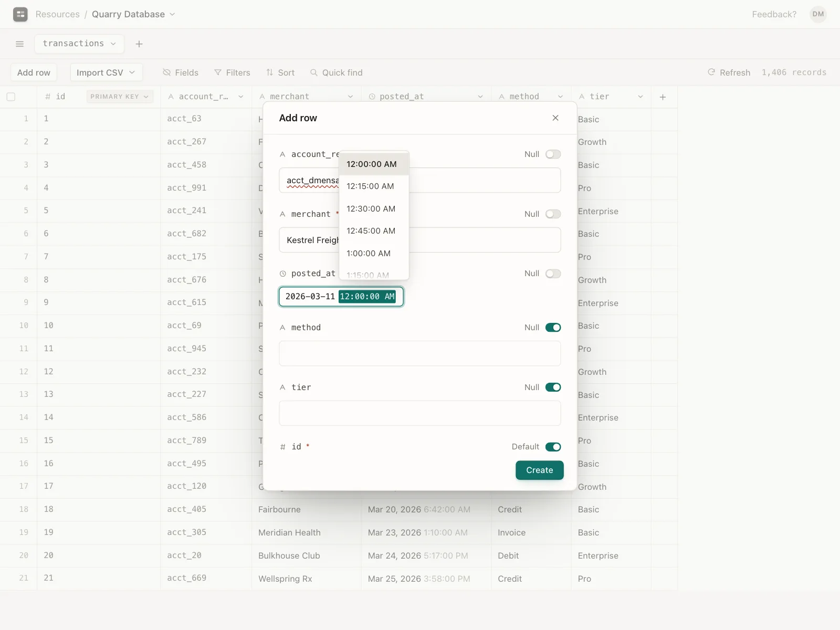This screenshot has width=840, height=630.
Task: Select 12:30:00 AM time option
Action: tap(374, 209)
